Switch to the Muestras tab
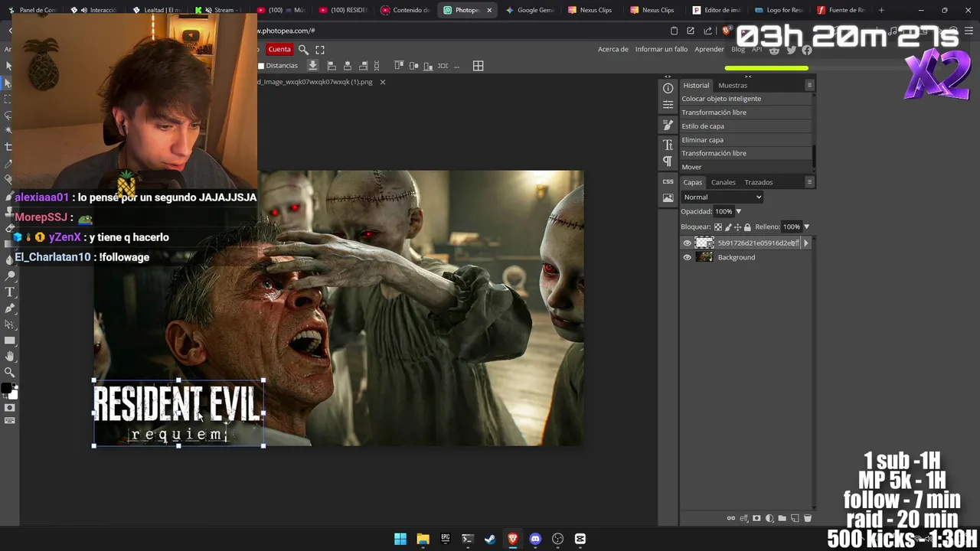 click(x=733, y=85)
